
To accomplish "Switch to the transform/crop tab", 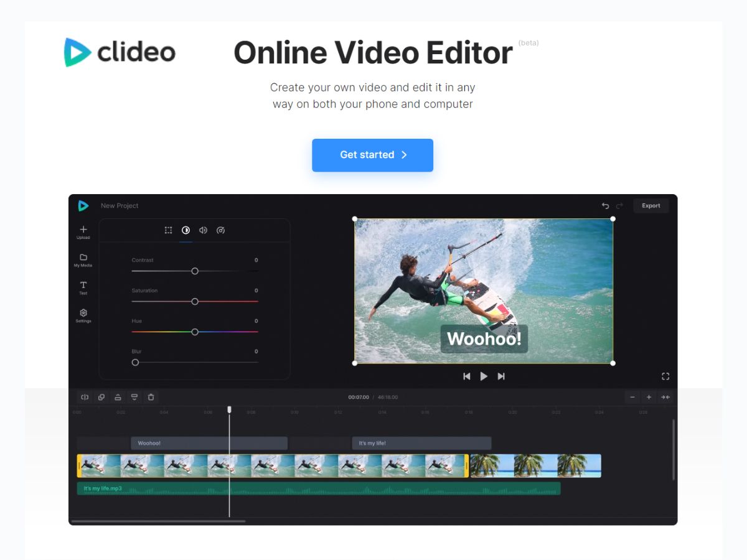I will coord(168,230).
